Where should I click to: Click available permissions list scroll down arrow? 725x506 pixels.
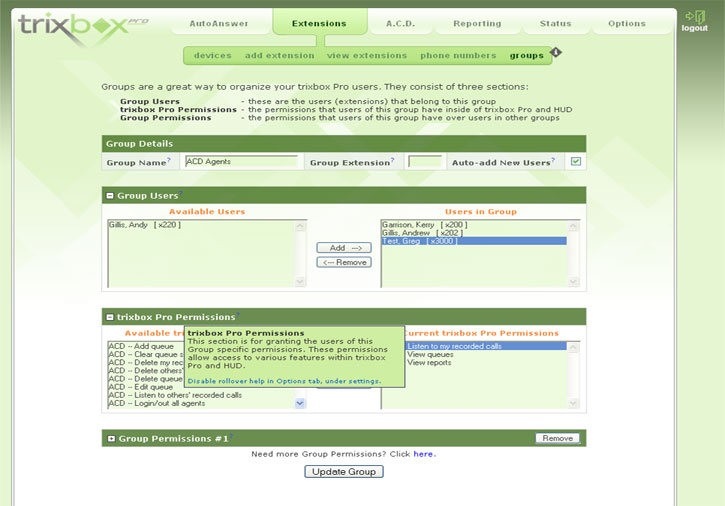click(300, 403)
